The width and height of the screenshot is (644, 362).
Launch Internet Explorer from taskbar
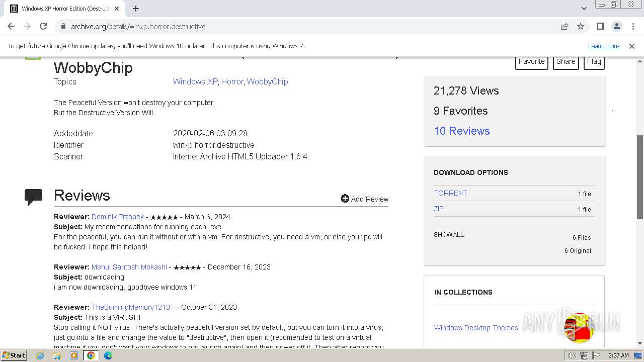point(40,355)
